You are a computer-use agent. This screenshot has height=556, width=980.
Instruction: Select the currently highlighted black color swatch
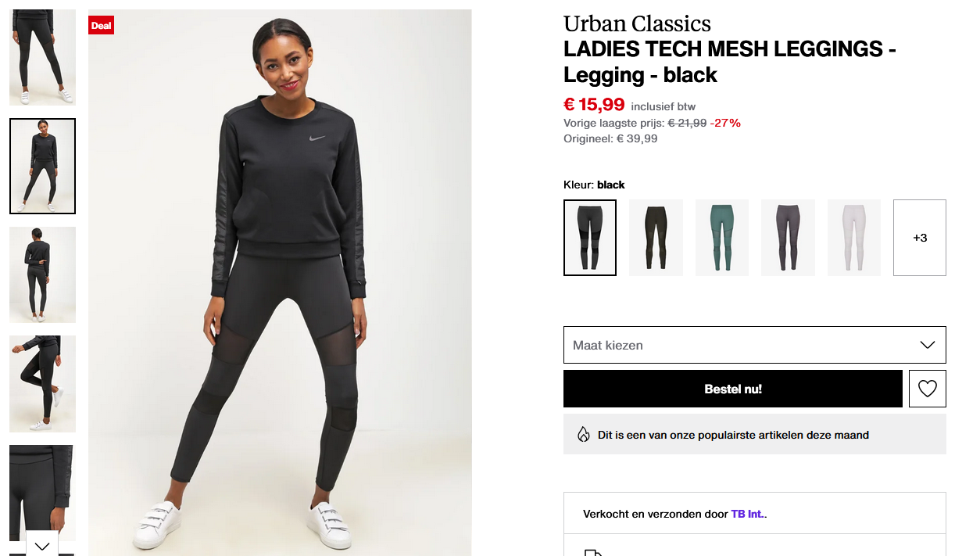pos(589,237)
